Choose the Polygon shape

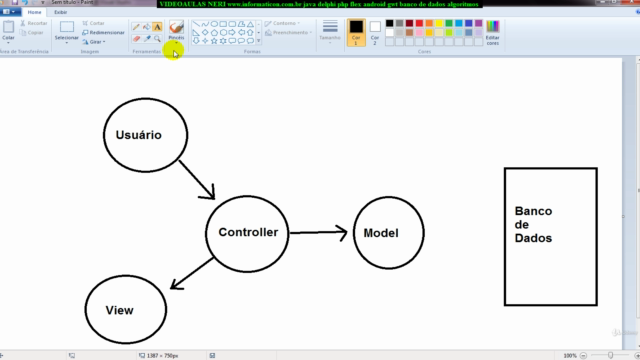point(241,24)
